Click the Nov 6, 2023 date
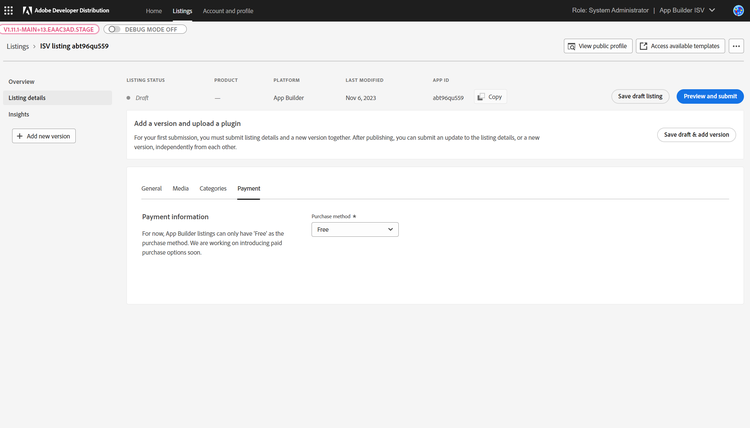 pyautogui.click(x=361, y=98)
